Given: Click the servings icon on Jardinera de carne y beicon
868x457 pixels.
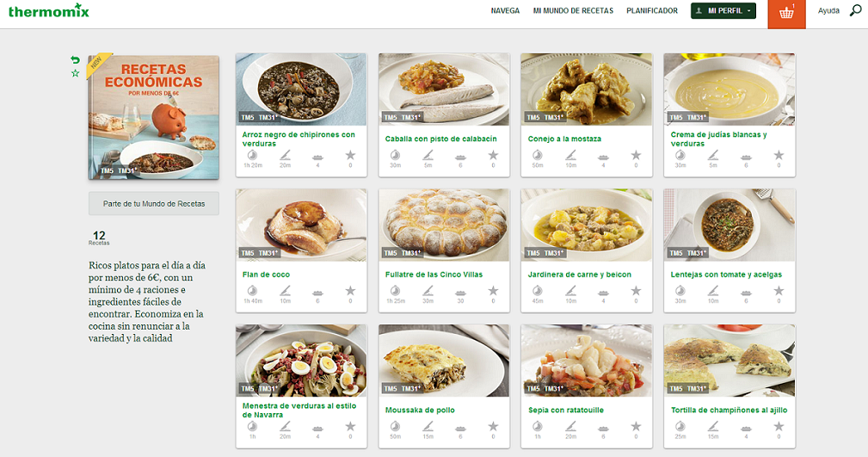Looking at the screenshot, I should [603, 291].
